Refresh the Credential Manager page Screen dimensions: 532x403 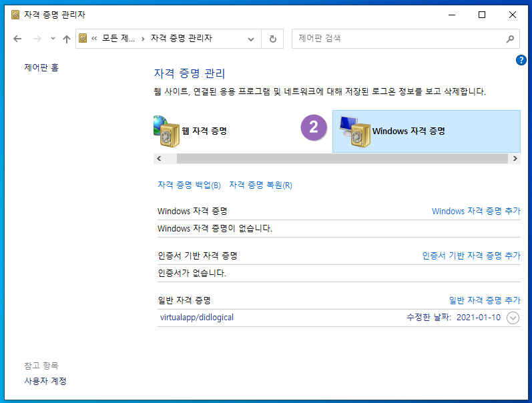click(272, 39)
